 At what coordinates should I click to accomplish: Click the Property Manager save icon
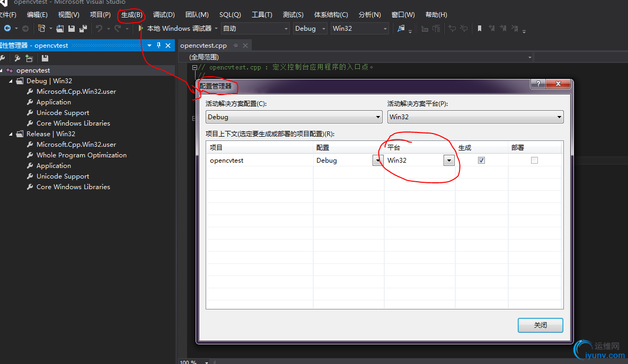click(x=45, y=58)
